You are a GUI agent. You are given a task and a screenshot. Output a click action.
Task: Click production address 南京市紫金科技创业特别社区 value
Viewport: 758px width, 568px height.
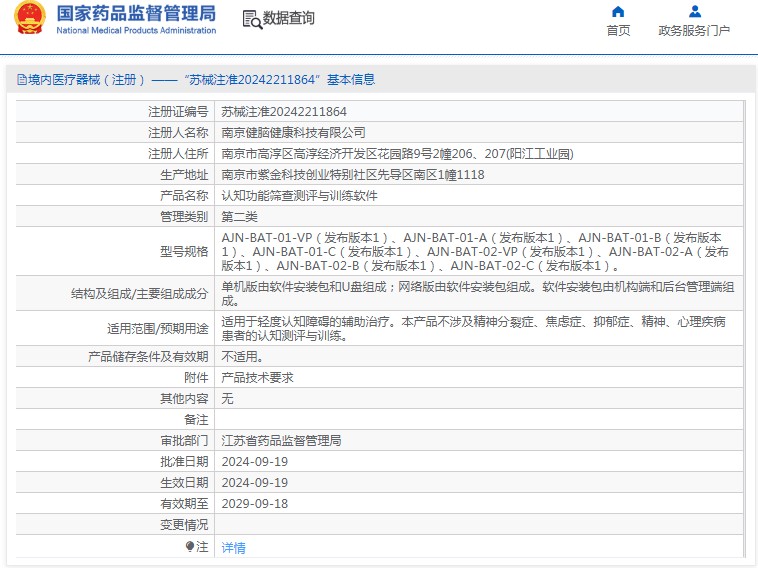click(353, 175)
